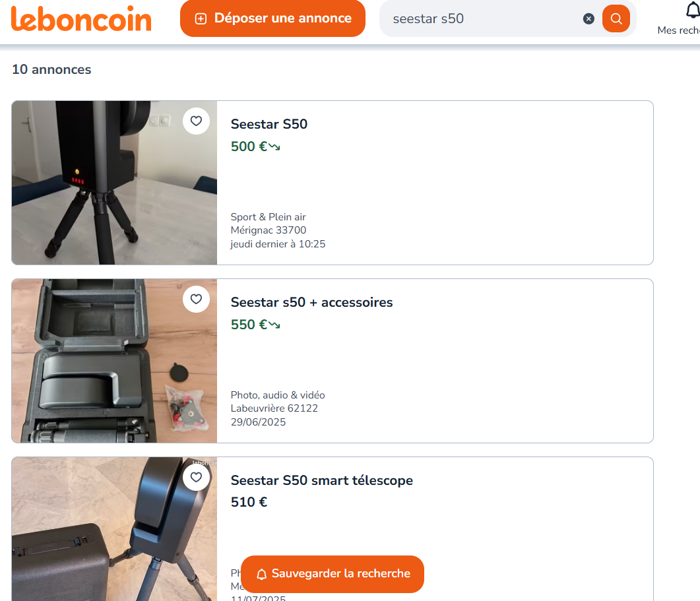The height and width of the screenshot is (601, 700).
Task: Click the leboncoin logo
Action: [81, 18]
